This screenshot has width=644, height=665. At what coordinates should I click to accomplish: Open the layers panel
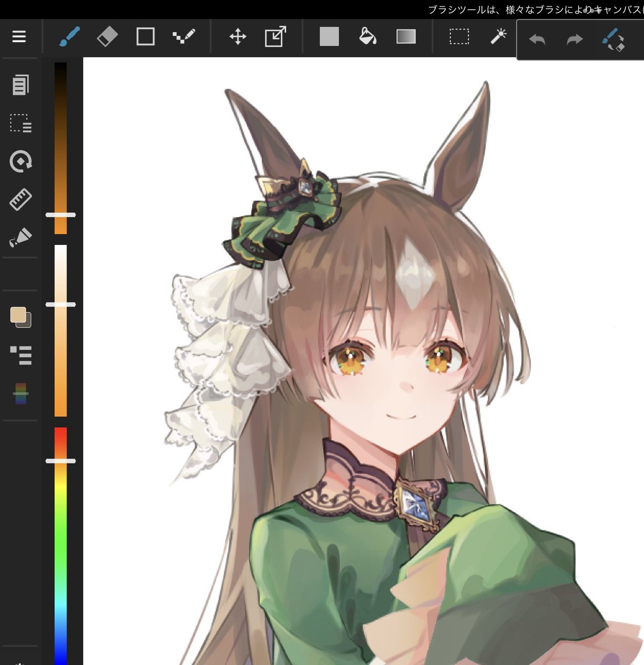click(x=21, y=355)
